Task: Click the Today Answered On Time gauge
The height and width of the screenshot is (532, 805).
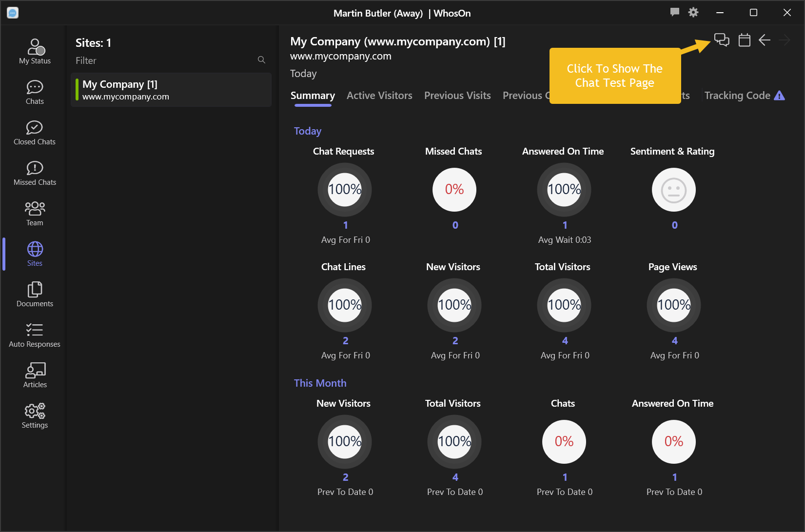Action: 564,190
